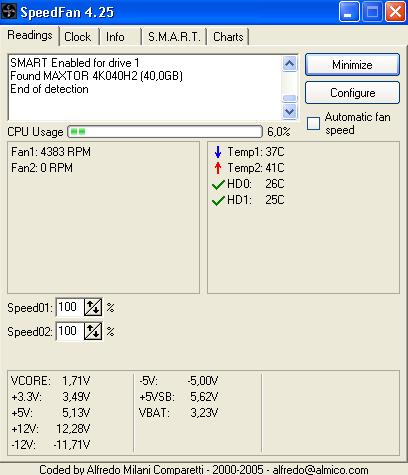Viewport: 408px width, 475px height.
Task: Click the log scrollbar thumb
Action: [289, 98]
